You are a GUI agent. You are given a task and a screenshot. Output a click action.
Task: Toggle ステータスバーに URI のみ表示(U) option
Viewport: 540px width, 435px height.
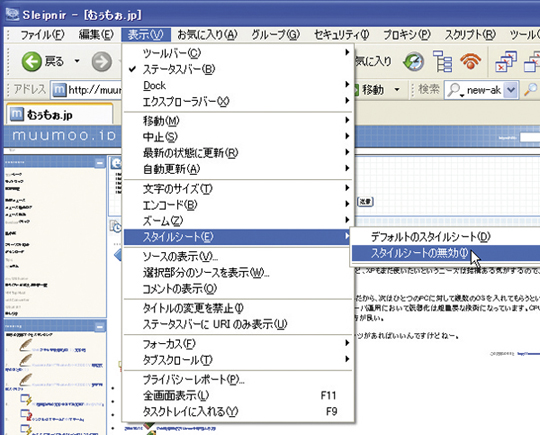click(238, 324)
